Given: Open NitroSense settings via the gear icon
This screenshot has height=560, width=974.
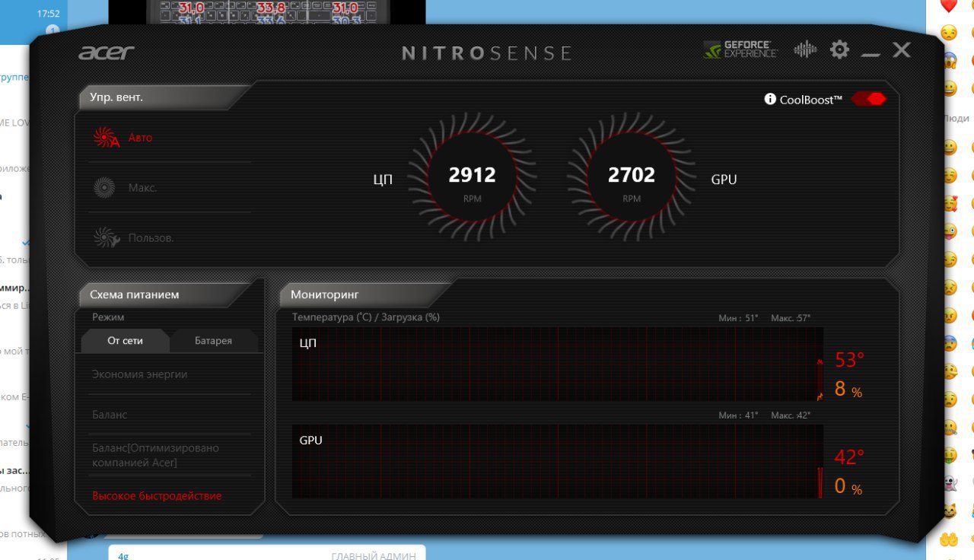Looking at the screenshot, I should [x=839, y=50].
